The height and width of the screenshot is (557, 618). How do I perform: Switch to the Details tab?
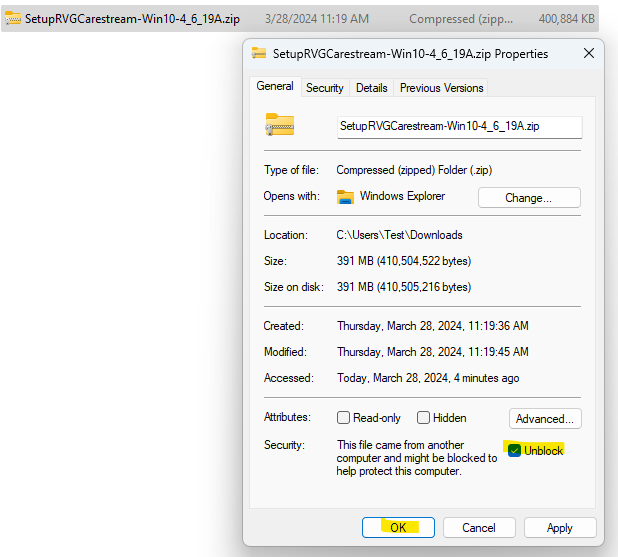[x=371, y=88]
